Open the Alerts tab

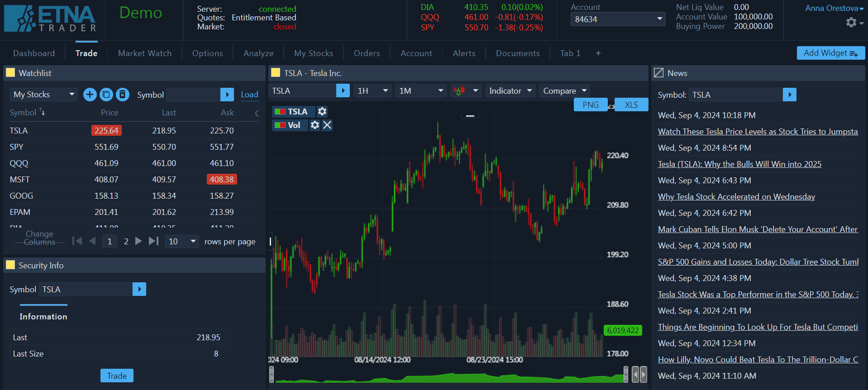pyautogui.click(x=464, y=53)
